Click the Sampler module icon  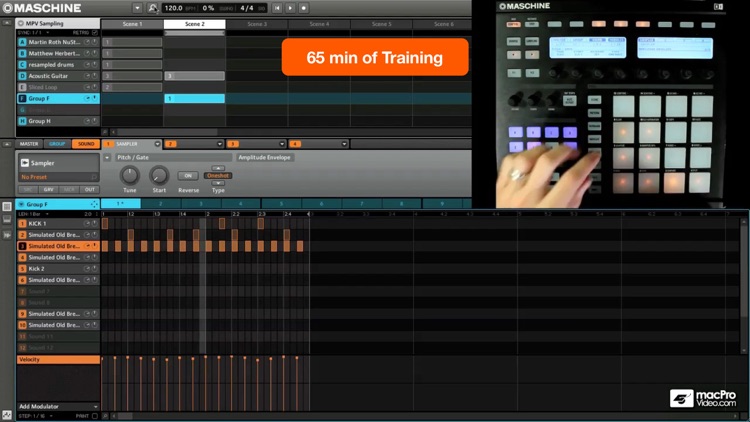pyautogui.click(x=24, y=163)
